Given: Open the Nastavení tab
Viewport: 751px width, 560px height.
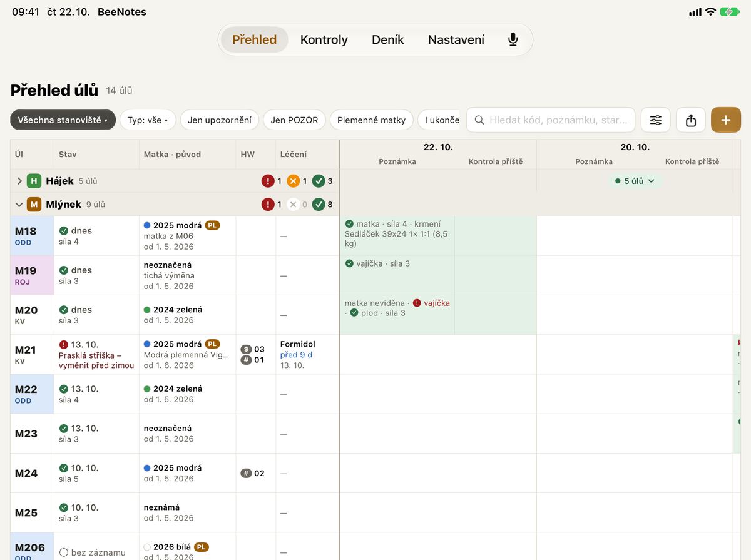Looking at the screenshot, I should coord(456,39).
